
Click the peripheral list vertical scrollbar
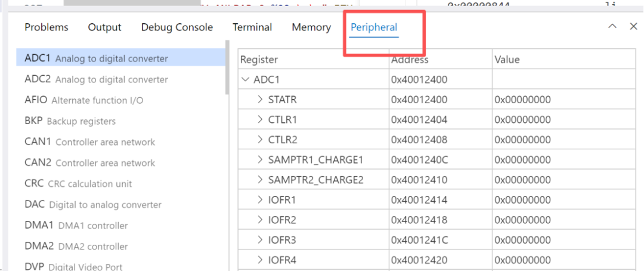[x=227, y=67]
